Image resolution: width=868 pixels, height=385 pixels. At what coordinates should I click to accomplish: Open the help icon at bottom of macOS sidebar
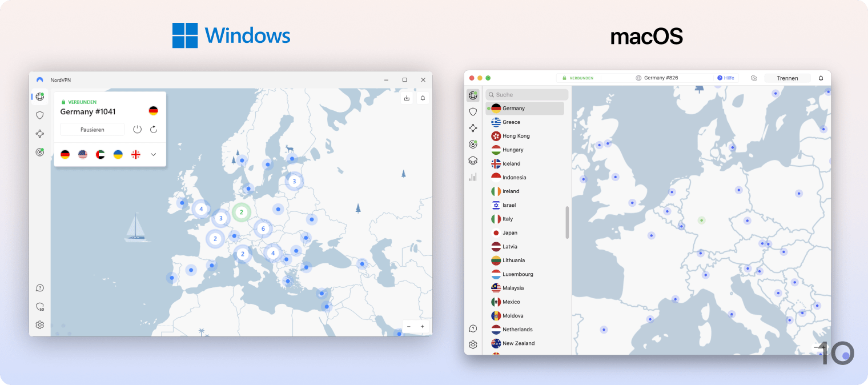click(473, 328)
